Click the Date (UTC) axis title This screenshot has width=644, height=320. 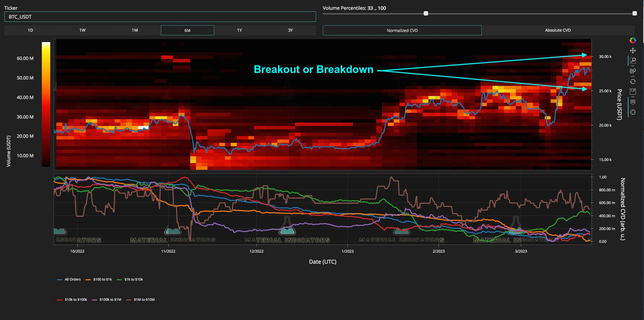click(323, 262)
